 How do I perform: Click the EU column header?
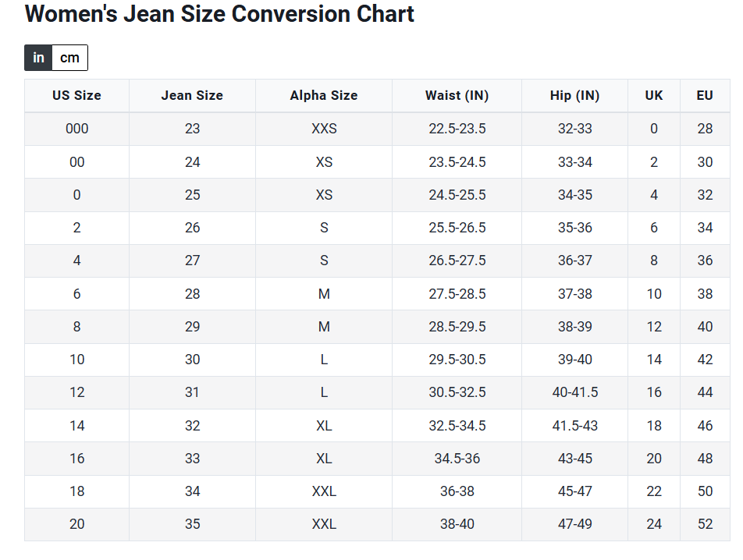click(x=705, y=96)
